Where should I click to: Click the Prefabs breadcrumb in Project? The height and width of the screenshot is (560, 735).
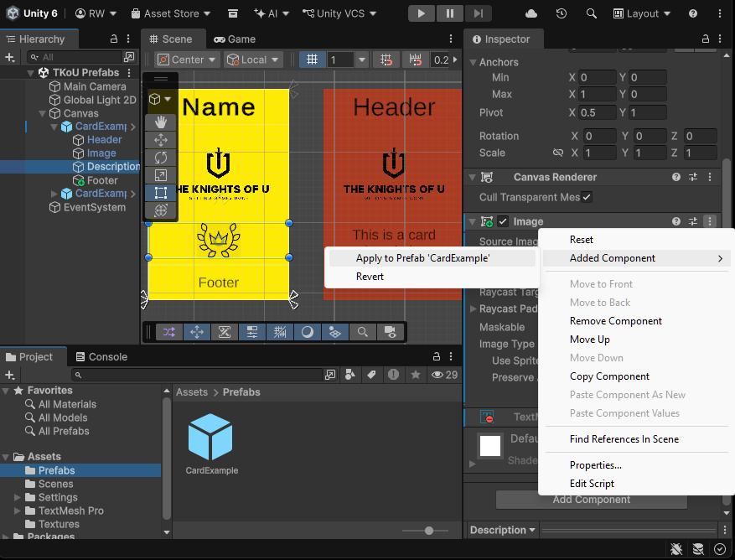[x=241, y=392]
